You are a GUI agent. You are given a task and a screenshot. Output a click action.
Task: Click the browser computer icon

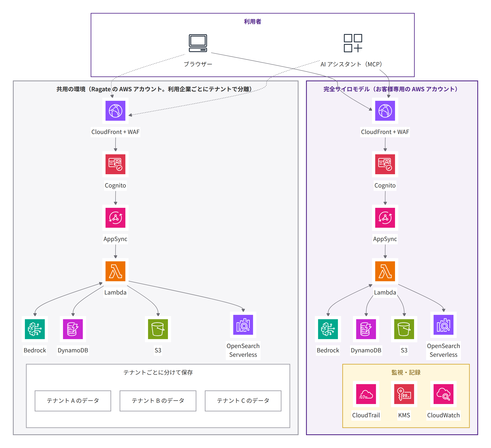click(198, 43)
